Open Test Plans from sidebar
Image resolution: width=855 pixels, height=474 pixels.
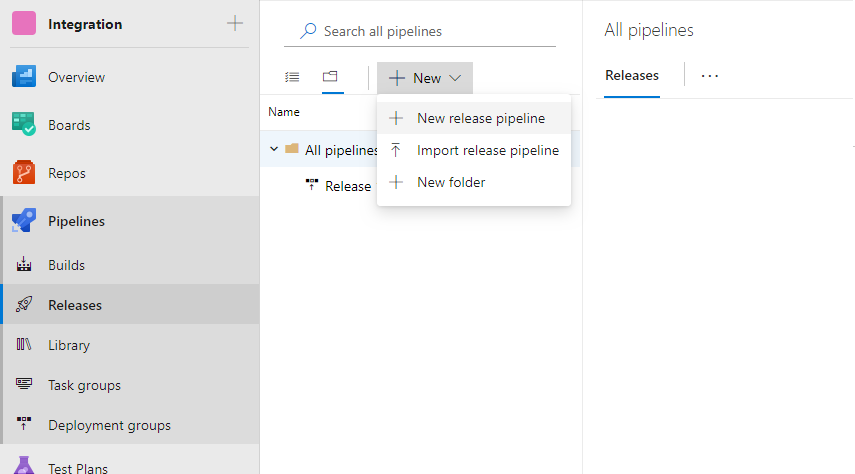pos(78,466)
